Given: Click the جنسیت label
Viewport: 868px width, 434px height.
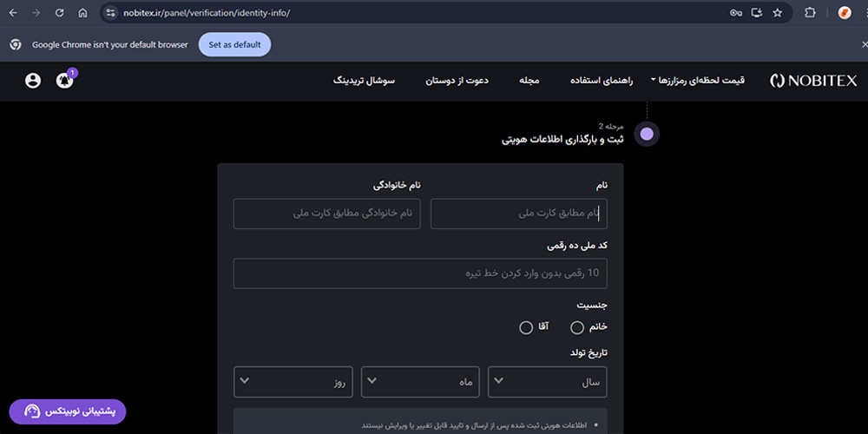Looking at the screenshot, I should tap(592, 305).
